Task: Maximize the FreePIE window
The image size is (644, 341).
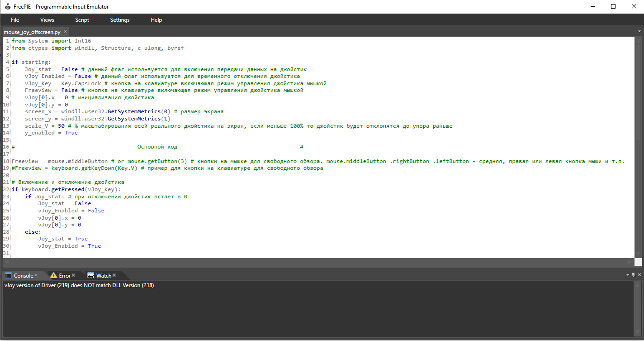Action: pos(613,7)
